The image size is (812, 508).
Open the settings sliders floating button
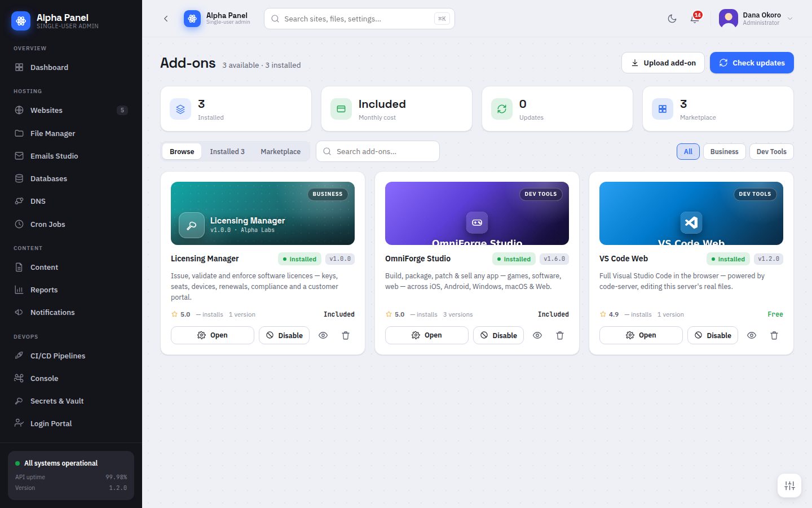point(789,485)
